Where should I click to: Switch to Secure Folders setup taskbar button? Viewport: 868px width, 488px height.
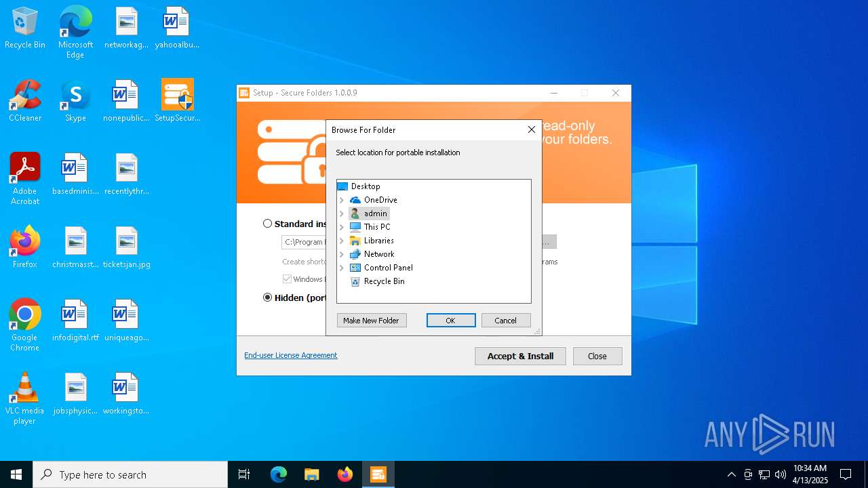pos(378,474)
